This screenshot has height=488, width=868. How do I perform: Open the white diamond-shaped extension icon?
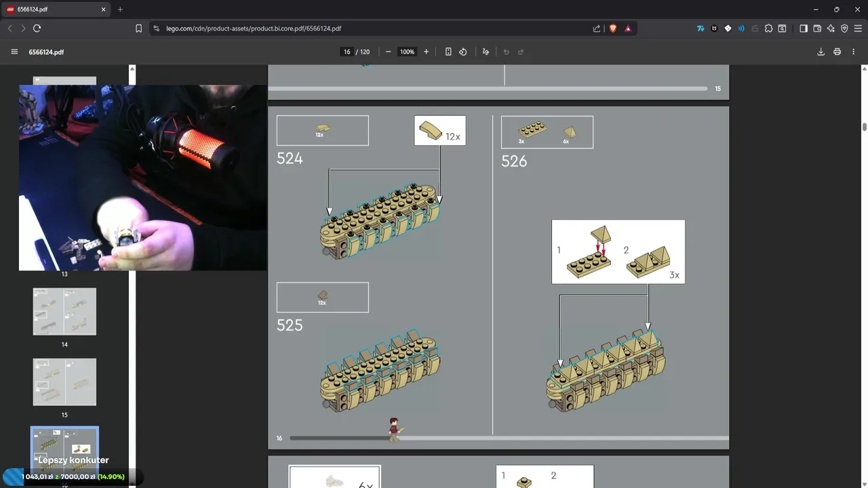click(728, 28)
